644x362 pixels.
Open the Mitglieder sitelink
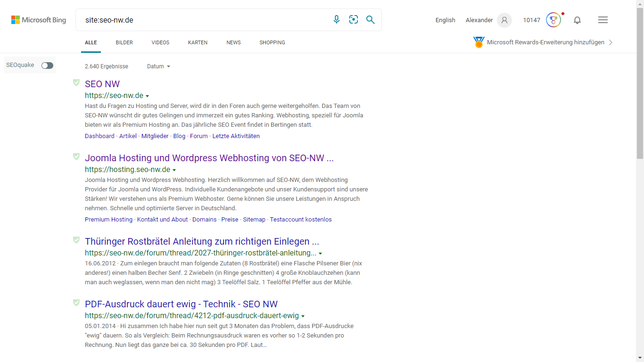pyautogui.click(x=155, y=136)
